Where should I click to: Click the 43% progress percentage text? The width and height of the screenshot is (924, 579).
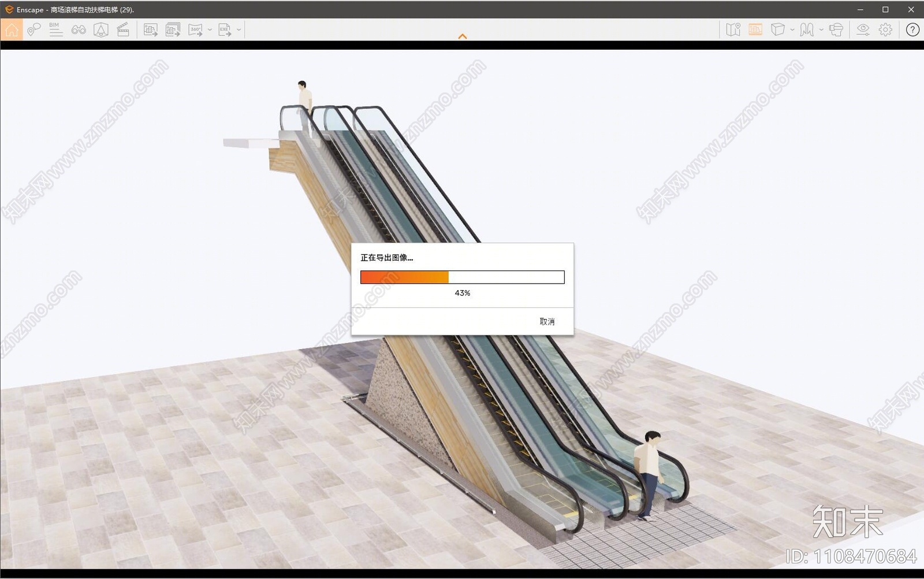463,293
